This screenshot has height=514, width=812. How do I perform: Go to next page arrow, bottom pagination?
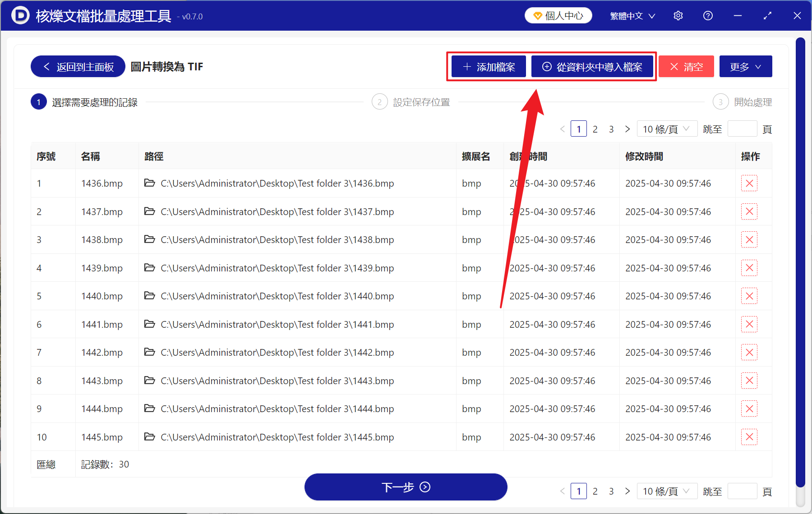[627, 491]
